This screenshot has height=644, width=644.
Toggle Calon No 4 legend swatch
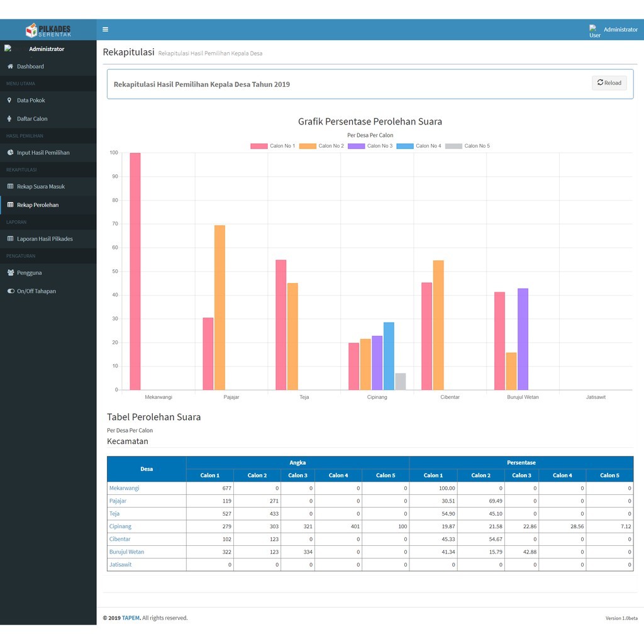405,146
